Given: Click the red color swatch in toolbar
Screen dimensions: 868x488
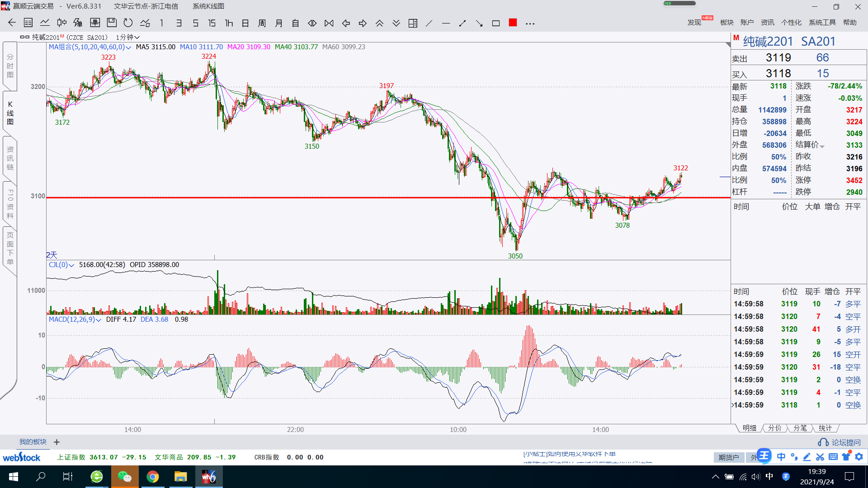Looking at the screenshot, I should pos(513,23).
